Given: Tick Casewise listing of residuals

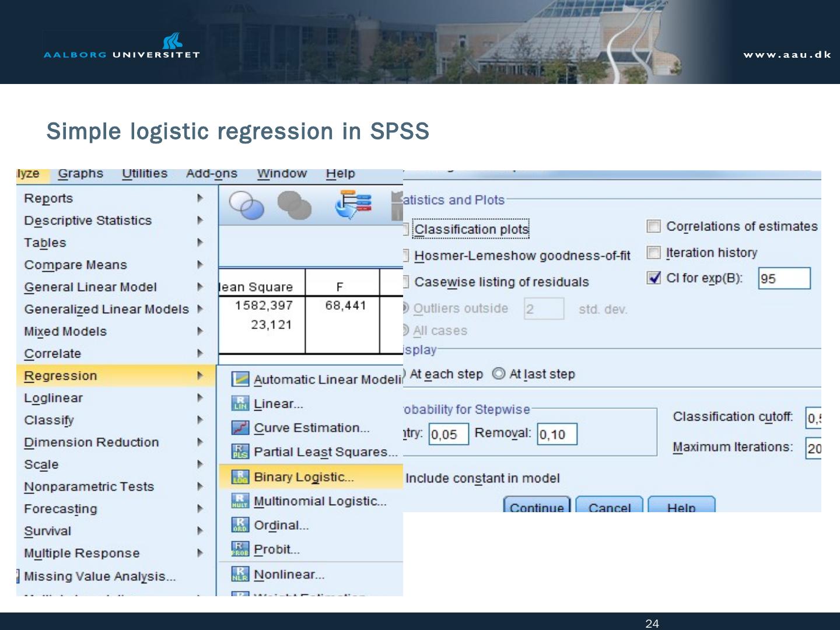Looking at the screenshot, I should [x=405, y=282].
